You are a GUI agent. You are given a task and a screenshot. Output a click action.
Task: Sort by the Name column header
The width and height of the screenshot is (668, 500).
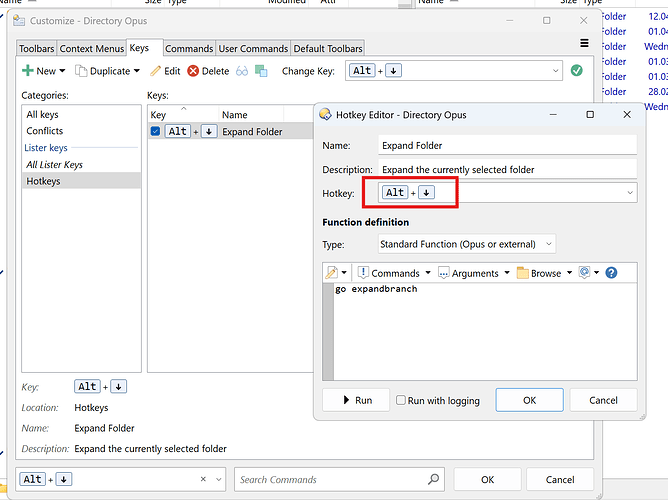251,115
